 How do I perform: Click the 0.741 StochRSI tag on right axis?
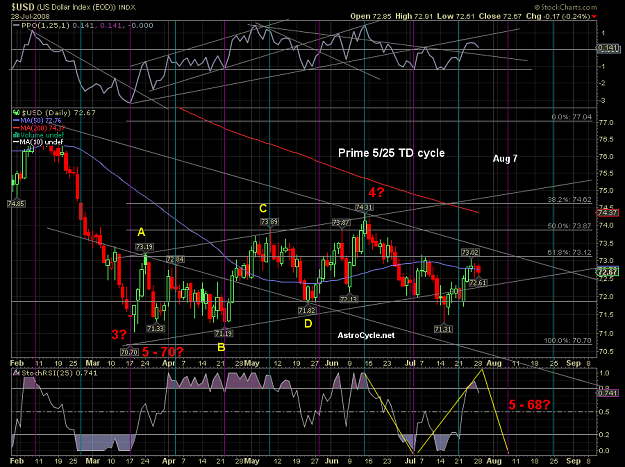tap(608, 393)
